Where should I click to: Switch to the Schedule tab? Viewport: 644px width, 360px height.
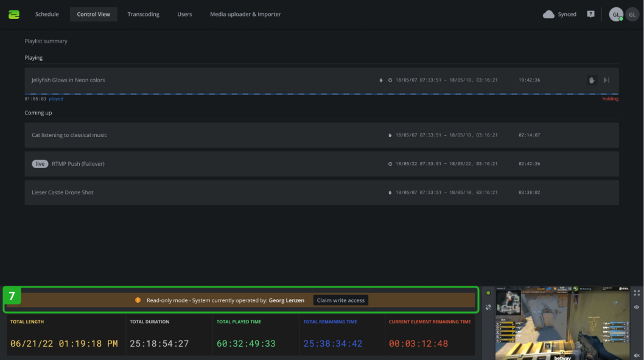(47, 14)
